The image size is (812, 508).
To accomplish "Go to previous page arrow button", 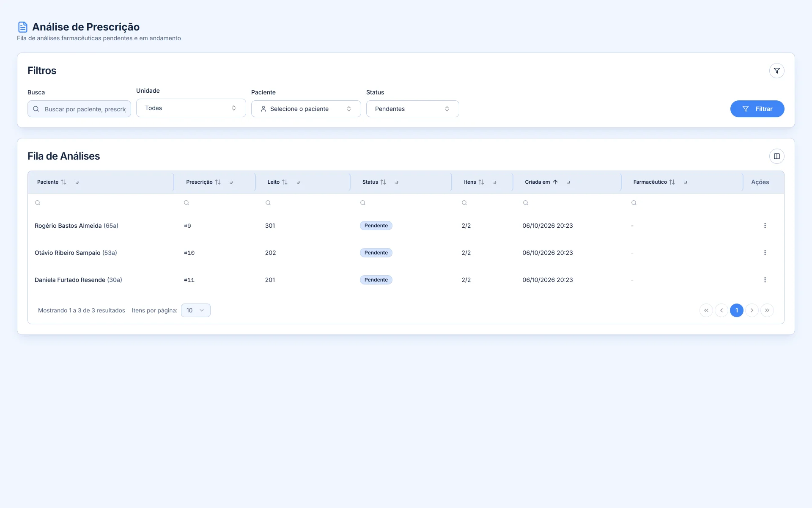I will point(721,310).
